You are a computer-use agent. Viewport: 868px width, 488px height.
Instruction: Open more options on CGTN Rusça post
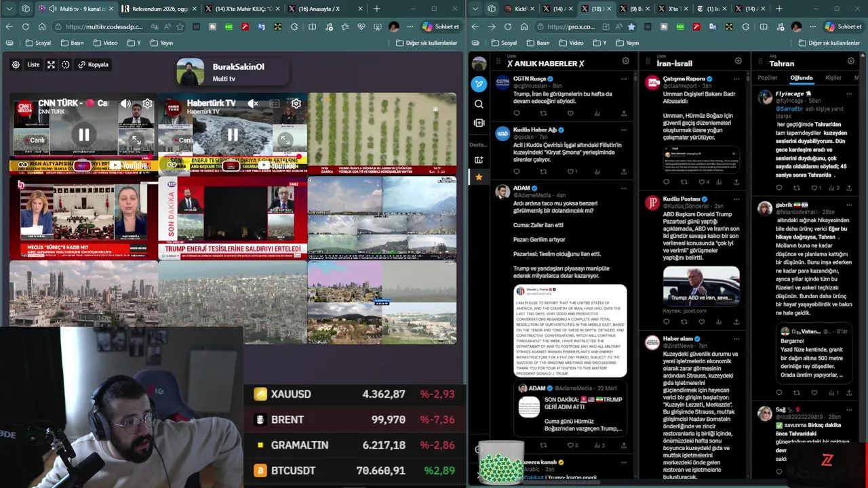click(x=623, y=79)
